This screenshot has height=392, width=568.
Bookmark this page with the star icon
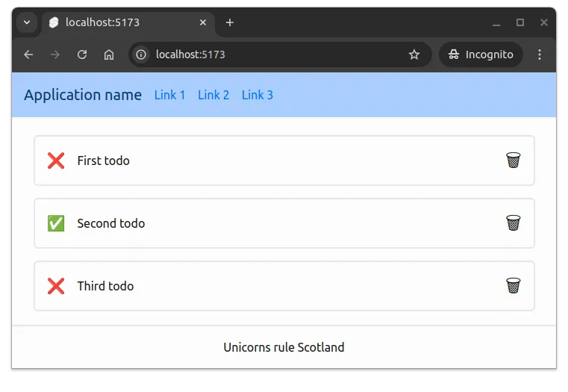414,55
